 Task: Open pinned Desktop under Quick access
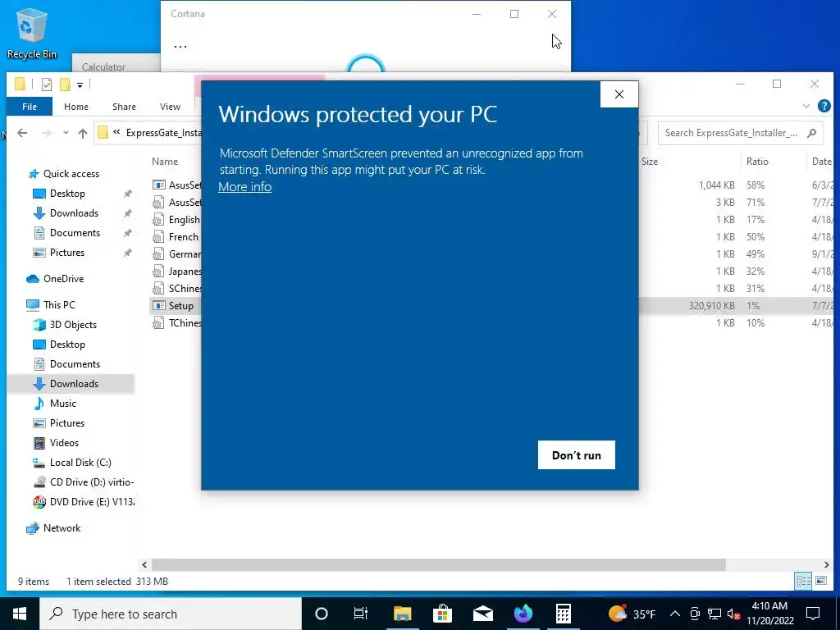(67, 194)
